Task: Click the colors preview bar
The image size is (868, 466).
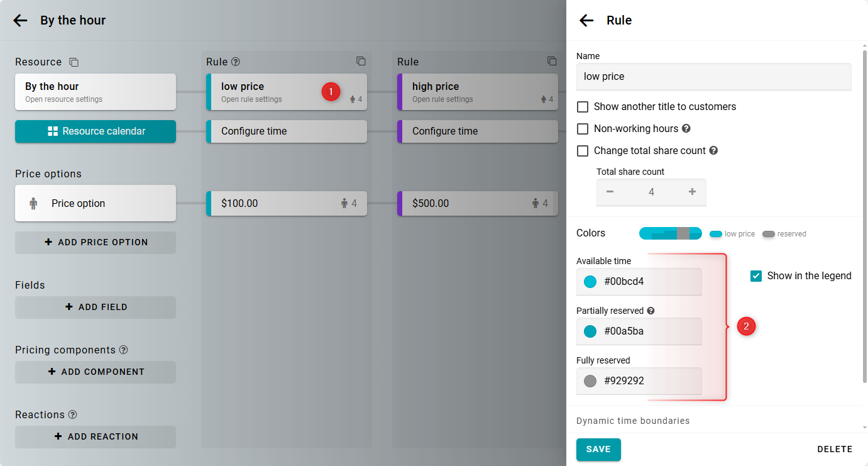Action: click(x=671, y=233)
